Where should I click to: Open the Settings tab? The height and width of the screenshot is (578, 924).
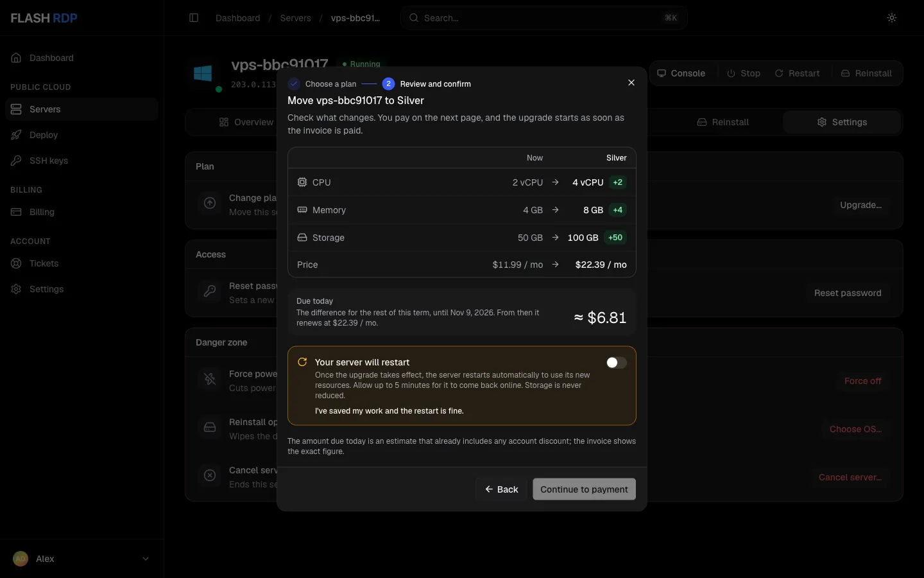pyautogui.click(x=842, y=122)
